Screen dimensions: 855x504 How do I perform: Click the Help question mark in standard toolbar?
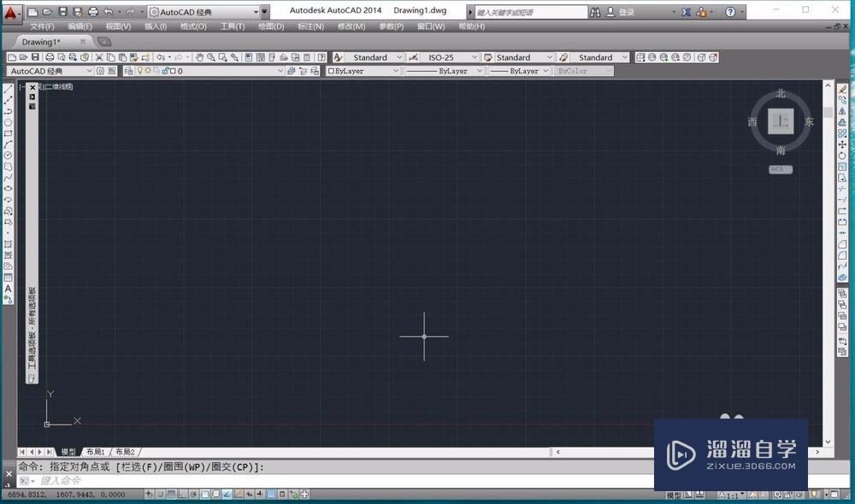321,57
